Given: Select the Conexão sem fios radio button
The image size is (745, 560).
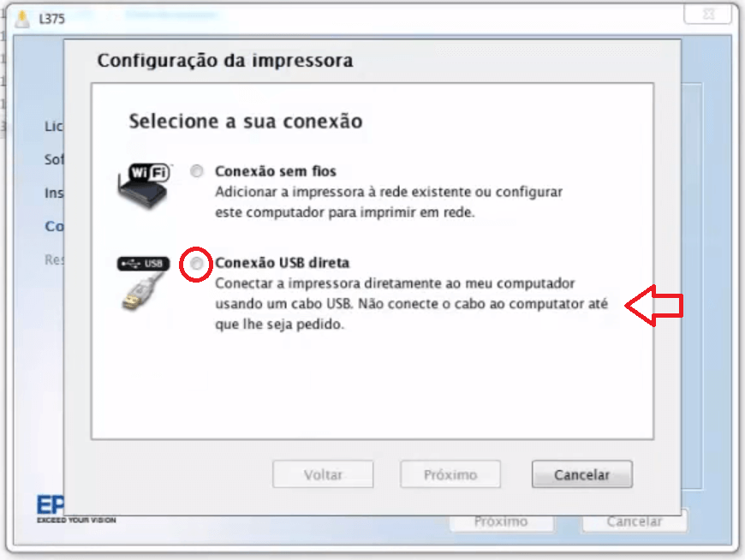Looking at the screenshot, I should [x=197, y=170].
